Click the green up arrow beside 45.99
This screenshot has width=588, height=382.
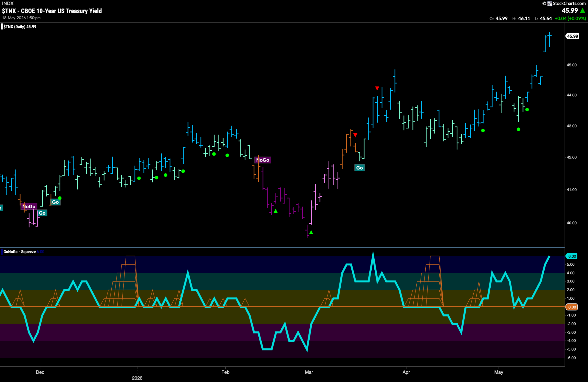(582, 10)
